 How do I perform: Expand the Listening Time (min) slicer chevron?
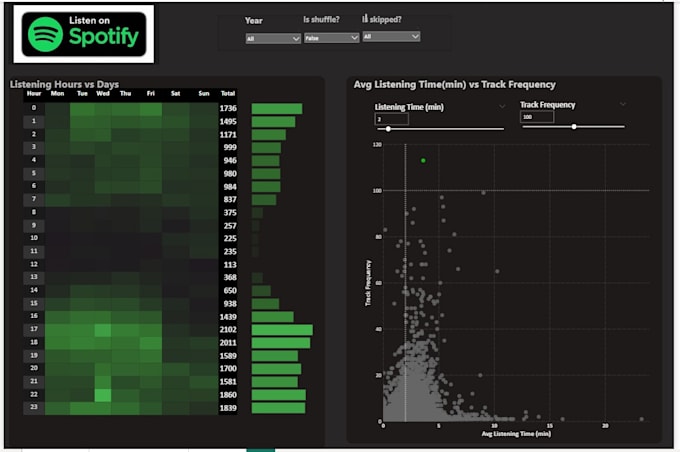(502, 106)
